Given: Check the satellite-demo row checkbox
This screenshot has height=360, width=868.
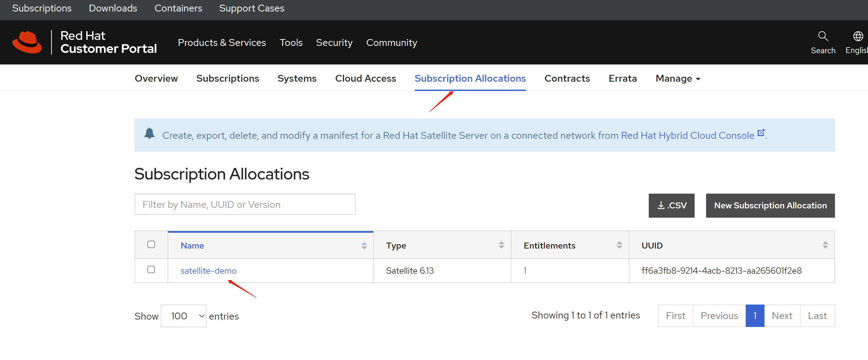Looking at the screenshot, I should pyautogui.click(x=151, y=270).
